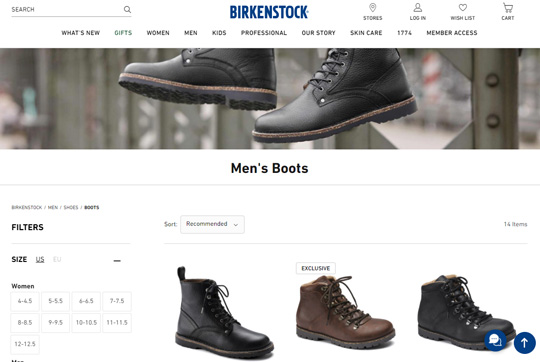Open the Kids menu
This screenshot has height=362, width=540.
[219, 33]
